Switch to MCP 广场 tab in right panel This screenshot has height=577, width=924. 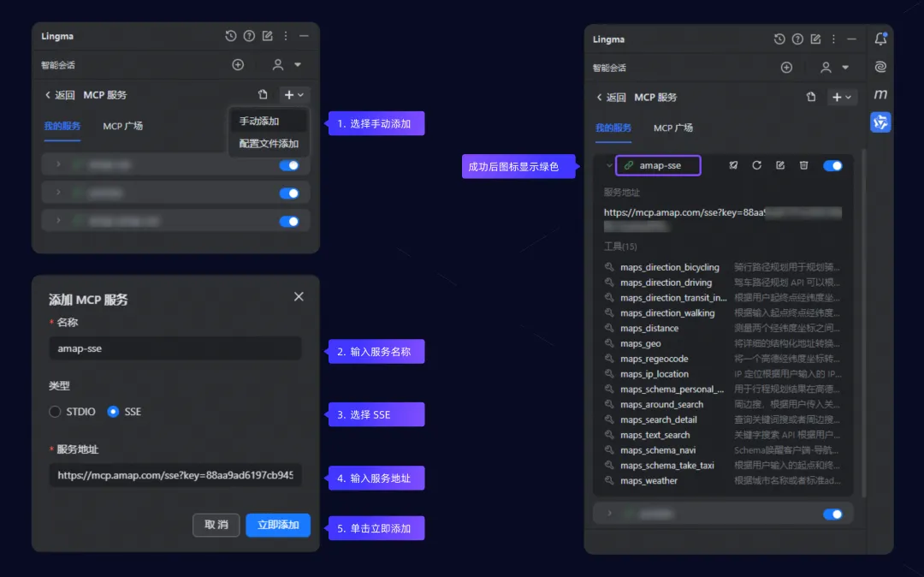[673, 128]
